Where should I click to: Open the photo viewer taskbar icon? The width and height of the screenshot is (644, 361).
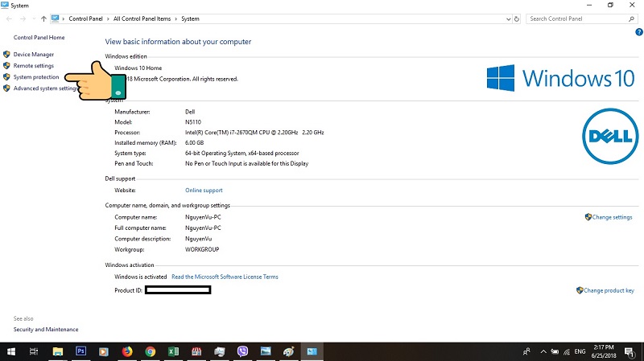tap(266, 351)
